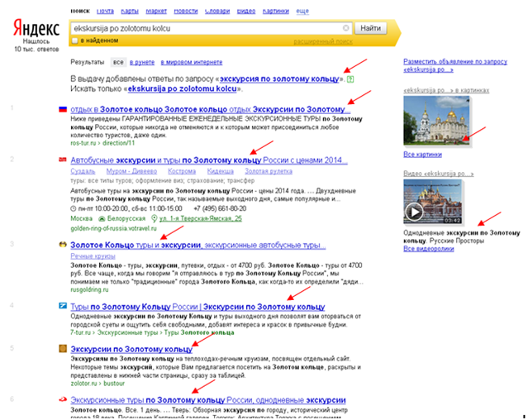Image resolution: width=528 pixels, height=420 pixels.
Task: Clear the search field with the X icon
Action: coord(346,27)
